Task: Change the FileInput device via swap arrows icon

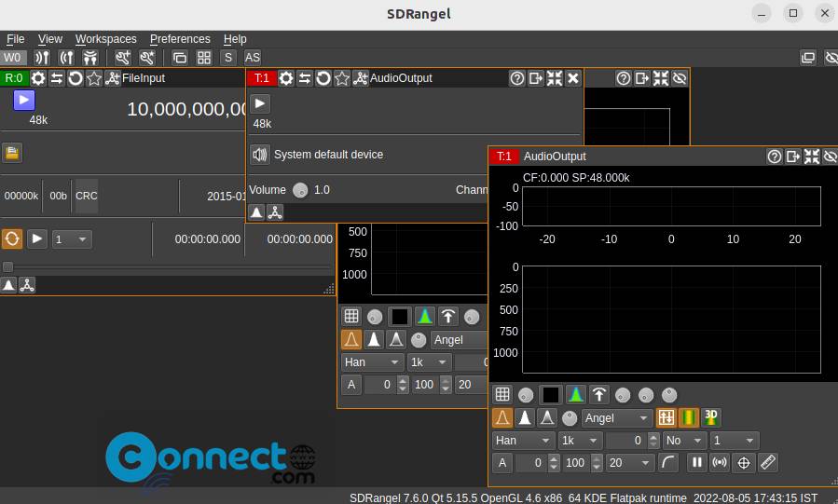Action: click(57, 78)
